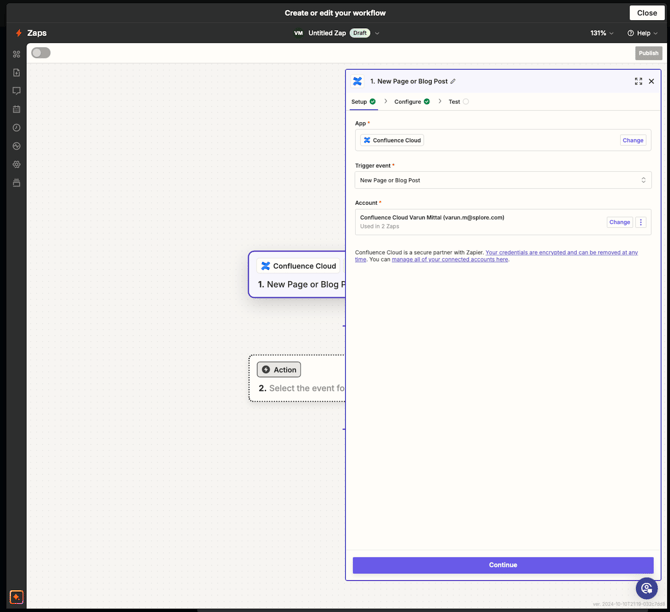Click the Confluence logo in panel header

[x=358, y=81]
